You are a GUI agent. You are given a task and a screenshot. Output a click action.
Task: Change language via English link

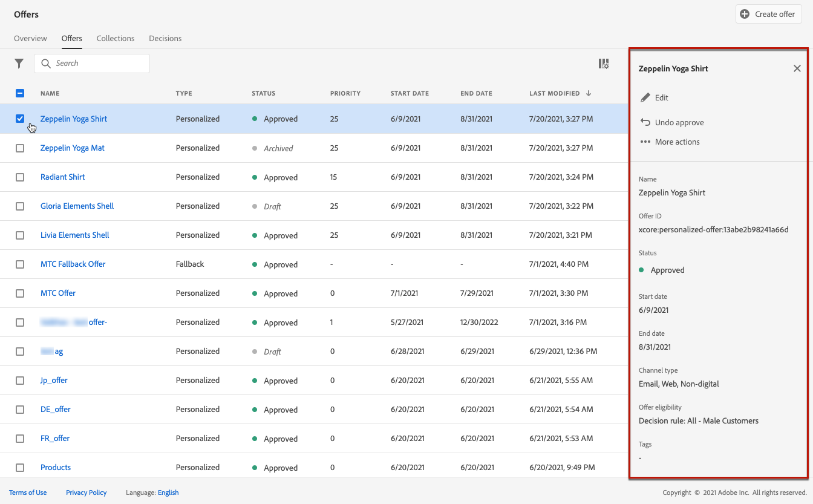[168, 493]
